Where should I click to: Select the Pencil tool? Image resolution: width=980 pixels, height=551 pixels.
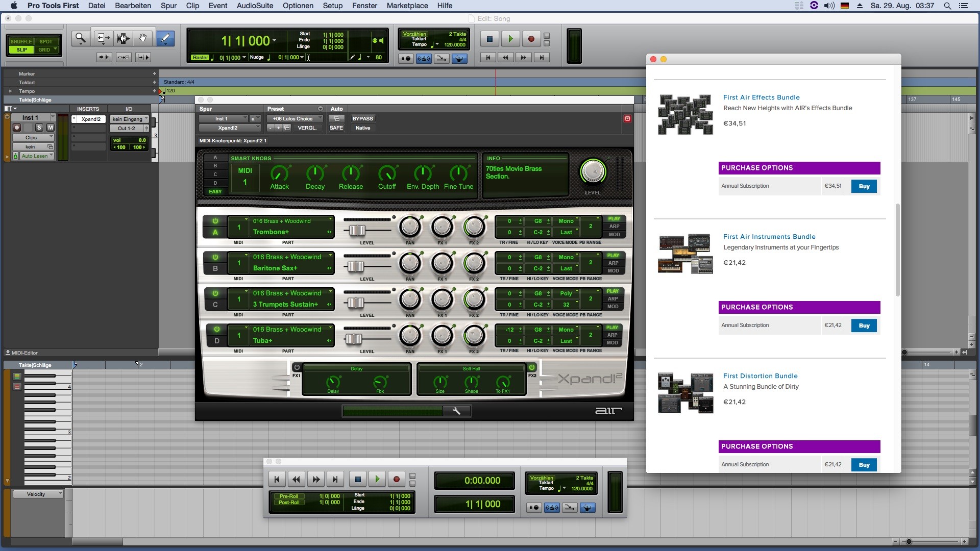tap(165, 38)
